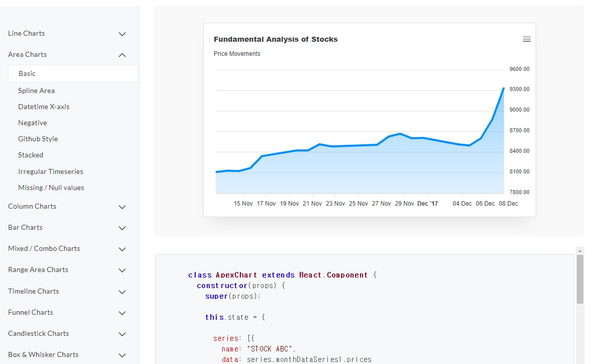The image size is (609, 364).
Task: Click the Line Charts heading
Action: (27, 33)
